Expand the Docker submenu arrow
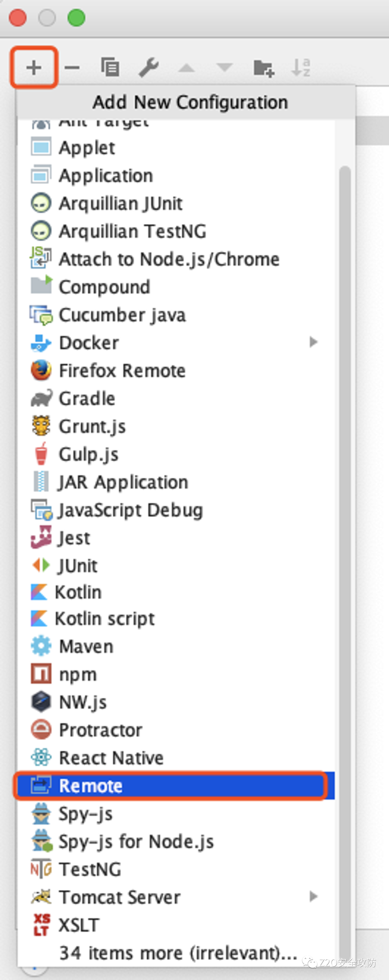 [314, 342]
